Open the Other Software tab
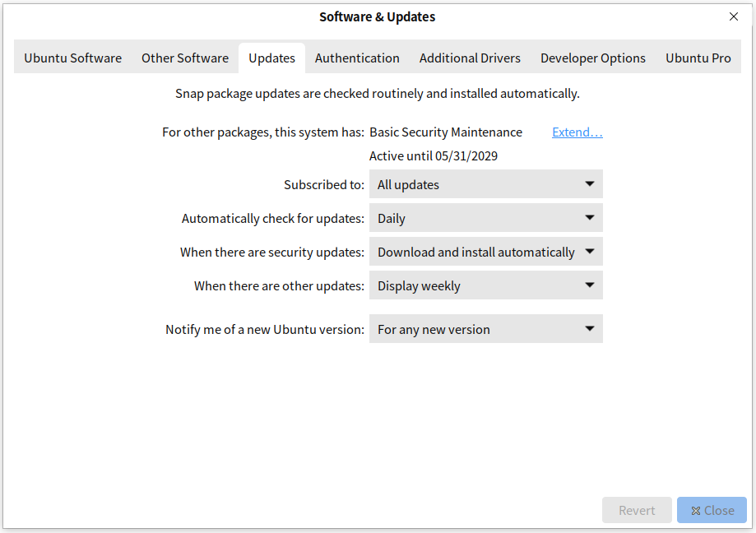Viewport: 756px width, 533px height. 185,58
